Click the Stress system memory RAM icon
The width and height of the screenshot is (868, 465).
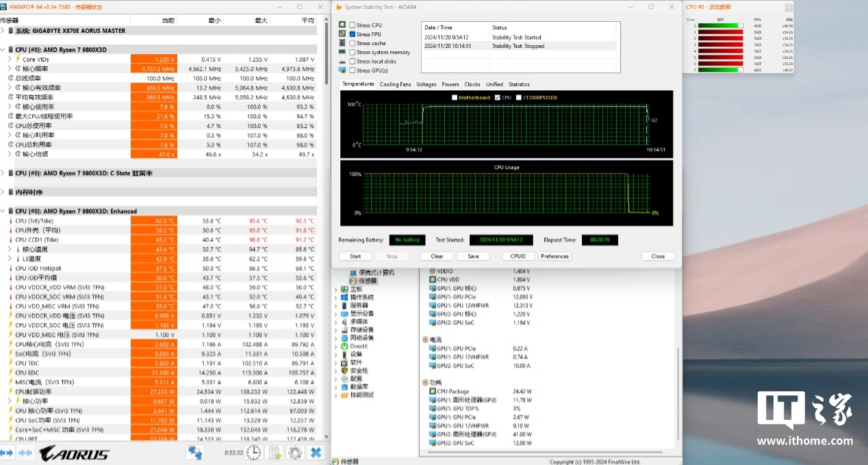point(342,52)
